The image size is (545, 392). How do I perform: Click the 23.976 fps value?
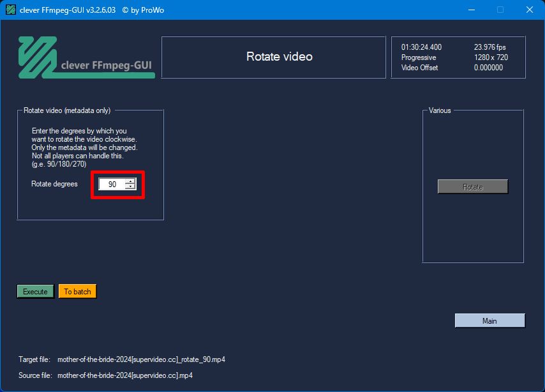(x=489, y=47)
